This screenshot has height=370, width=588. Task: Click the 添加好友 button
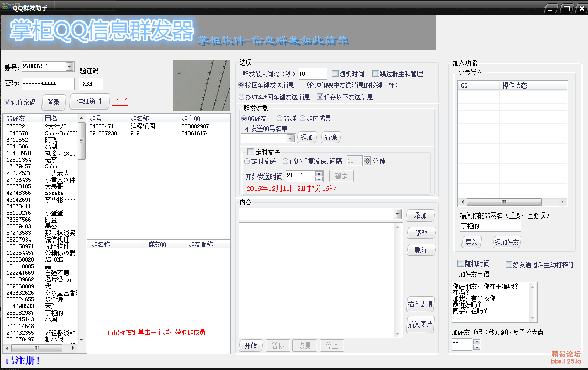[507, 242]
